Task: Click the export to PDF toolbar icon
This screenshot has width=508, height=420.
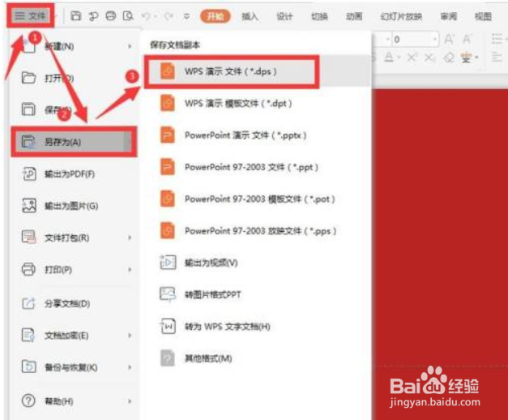Action: pyautogui.click(x=93, y=16)
